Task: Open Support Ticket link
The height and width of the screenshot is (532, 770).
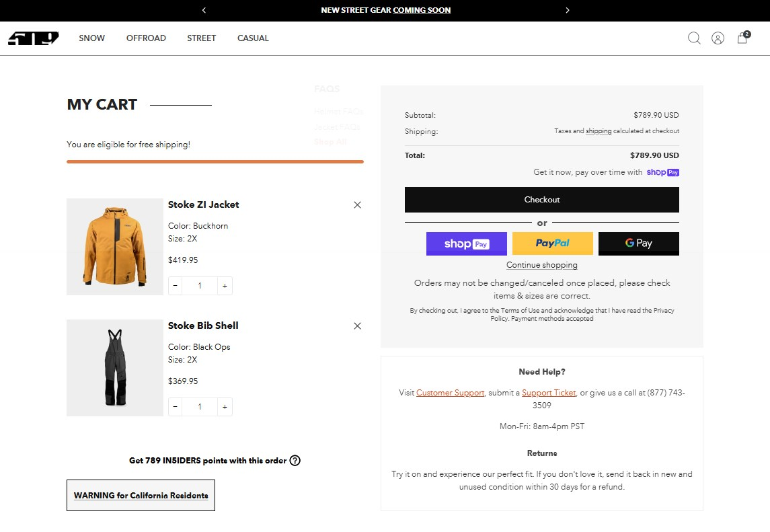Action: pos(549,393)
